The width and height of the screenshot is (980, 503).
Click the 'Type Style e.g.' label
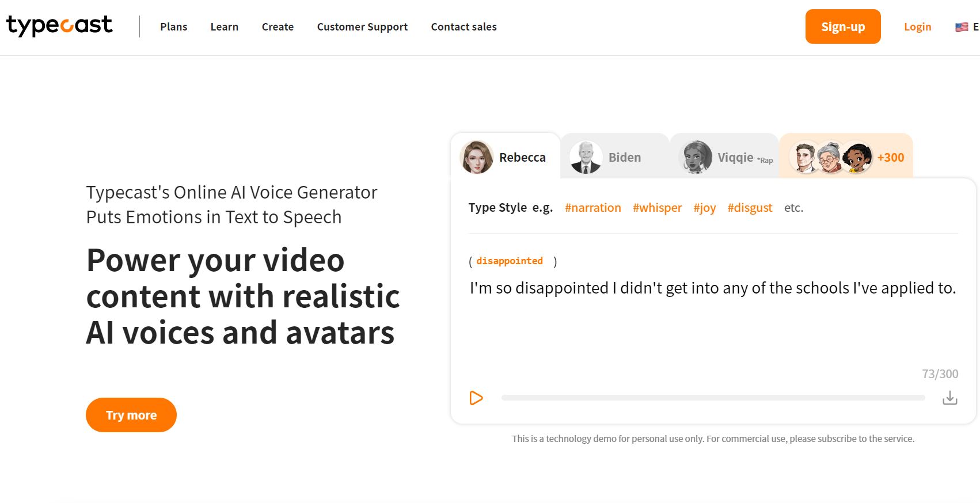(x=510, y=208)
